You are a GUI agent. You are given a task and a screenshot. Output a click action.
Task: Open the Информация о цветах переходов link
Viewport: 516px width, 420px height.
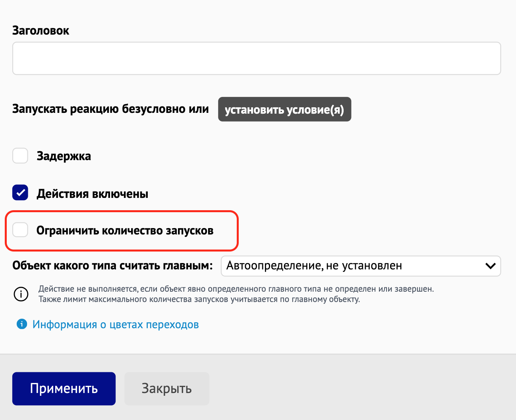pyautogui.click(x=116, y=325)
